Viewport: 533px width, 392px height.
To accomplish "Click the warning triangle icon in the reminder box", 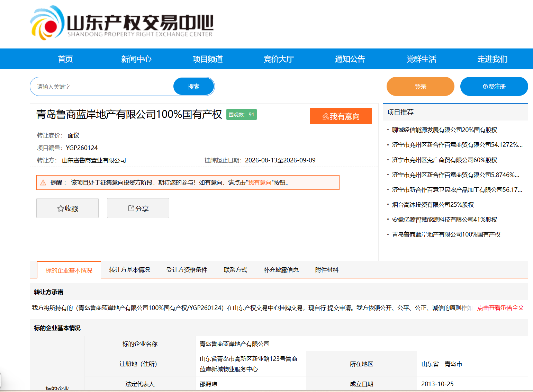I will tap(43, 182).
